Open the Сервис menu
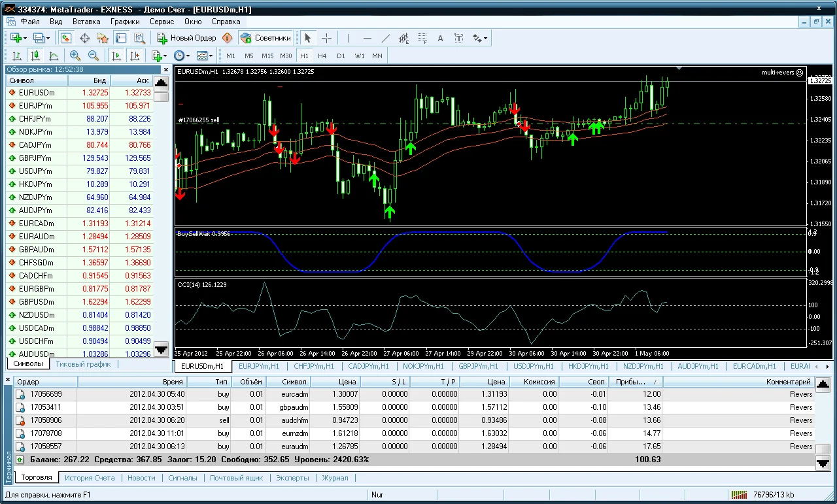The image size is (837, 504). (x=162, y=22)
